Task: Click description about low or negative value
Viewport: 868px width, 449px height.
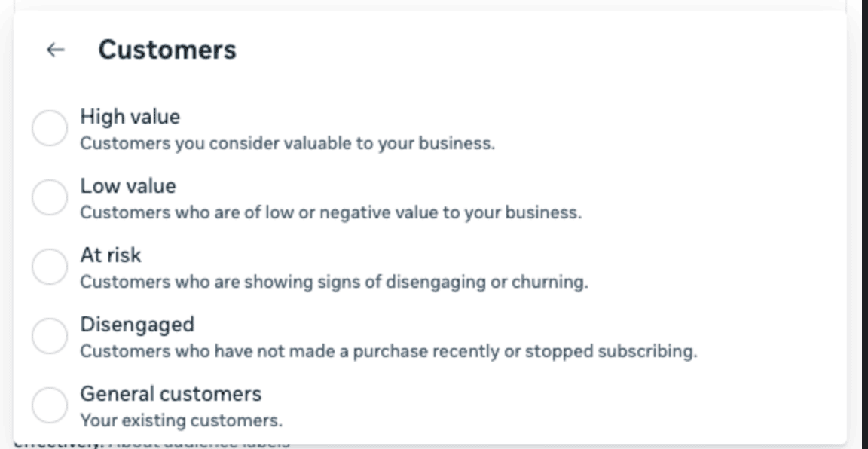Action: (331, 212)
